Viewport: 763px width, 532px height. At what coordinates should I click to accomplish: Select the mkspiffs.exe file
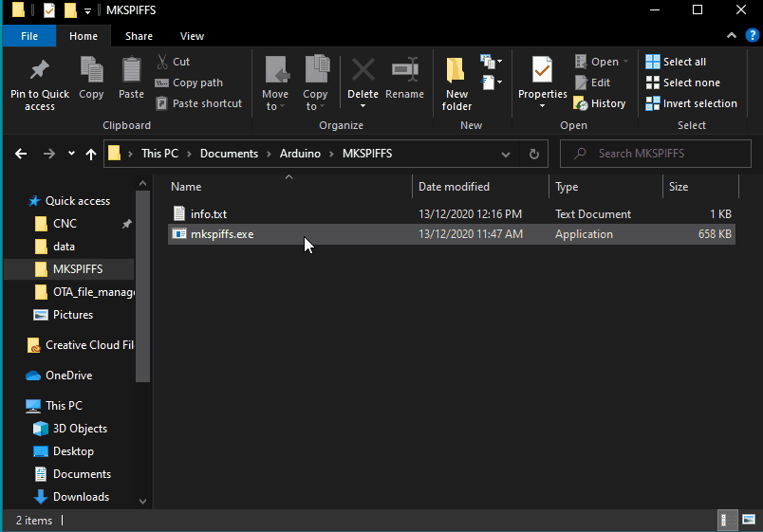[x=452, y=234]
